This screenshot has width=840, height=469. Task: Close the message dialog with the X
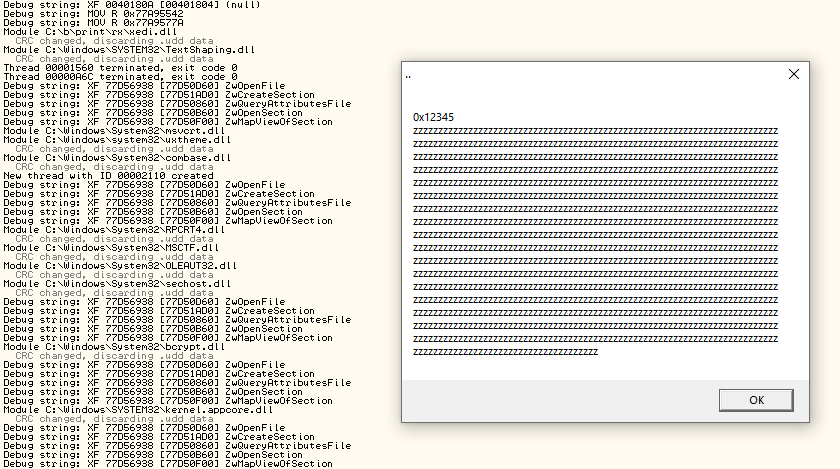[x=794, y=74]
